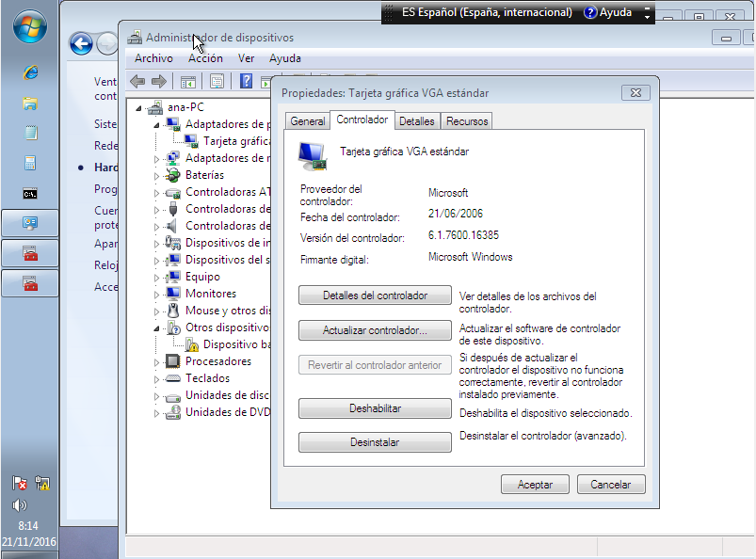Select the Controlador tab

point(362,120)
